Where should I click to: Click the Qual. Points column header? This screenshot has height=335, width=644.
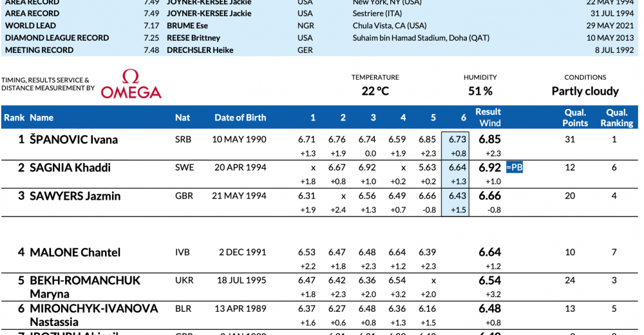point(575,117)
